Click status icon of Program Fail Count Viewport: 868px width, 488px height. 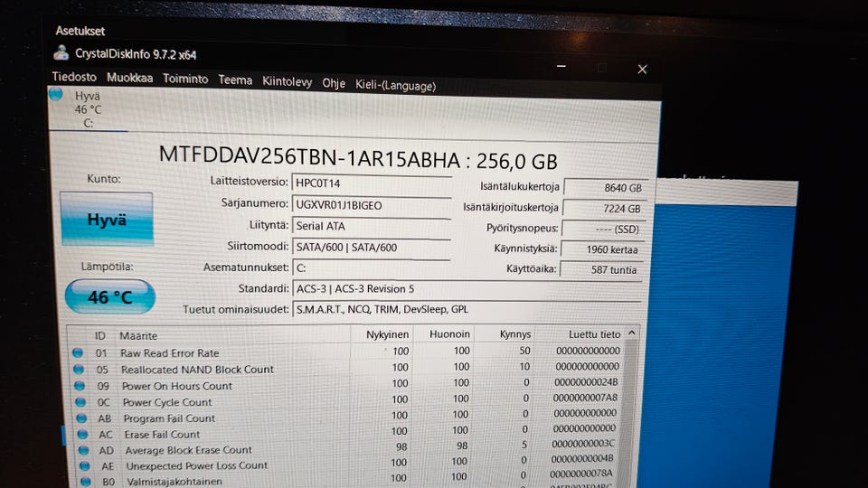[x=82, y=418]
